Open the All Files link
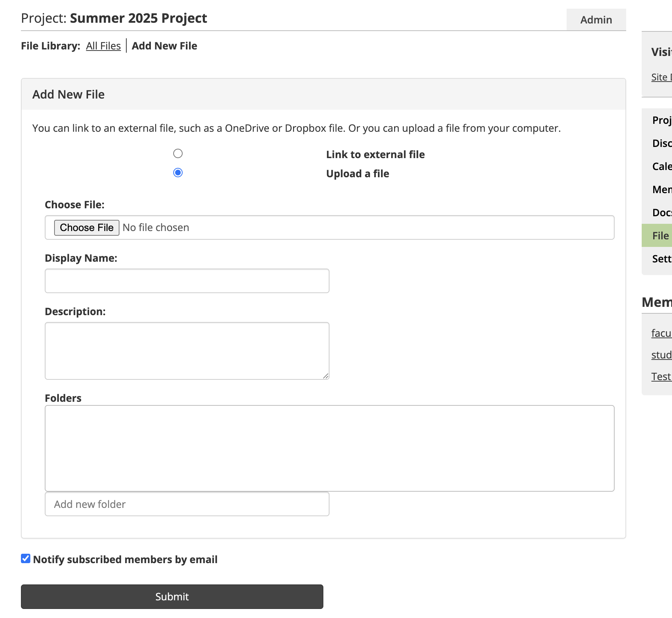This screenshot has height=618, width=672. (103, 46)
